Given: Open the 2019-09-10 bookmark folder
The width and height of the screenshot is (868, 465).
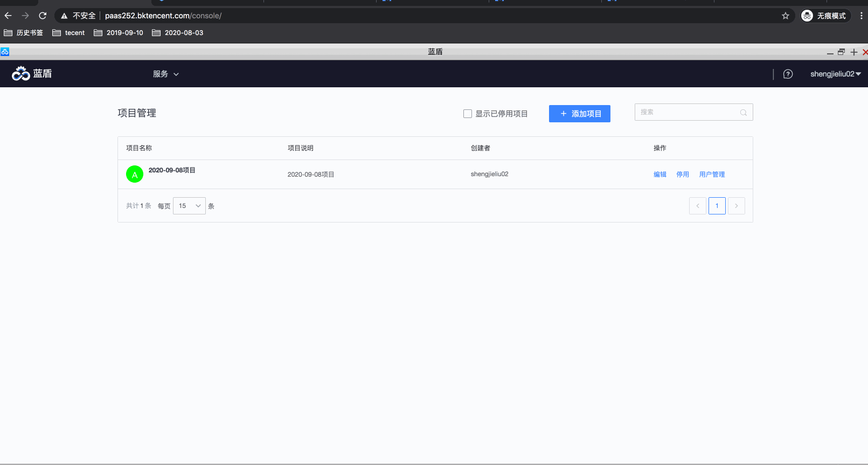Looking at the screenshot, I should pos(119,33).
